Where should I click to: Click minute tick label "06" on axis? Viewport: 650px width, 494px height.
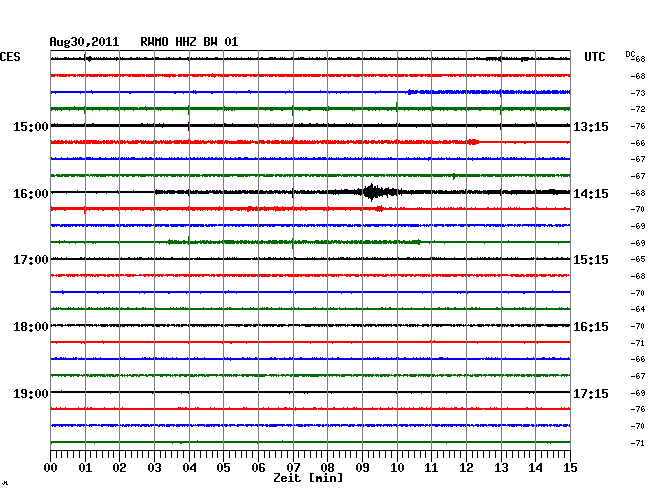[x=258, y=467]
